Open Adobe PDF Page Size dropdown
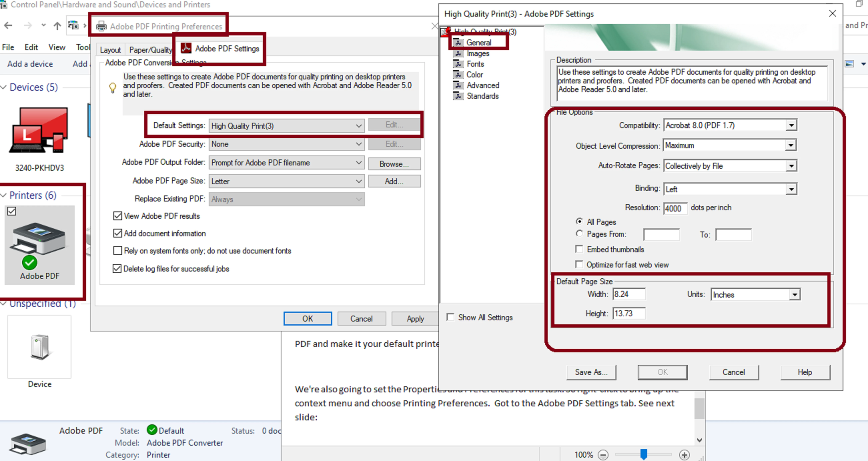The width and height of the screenshot is (868, 461). click(x=358, y=181)
